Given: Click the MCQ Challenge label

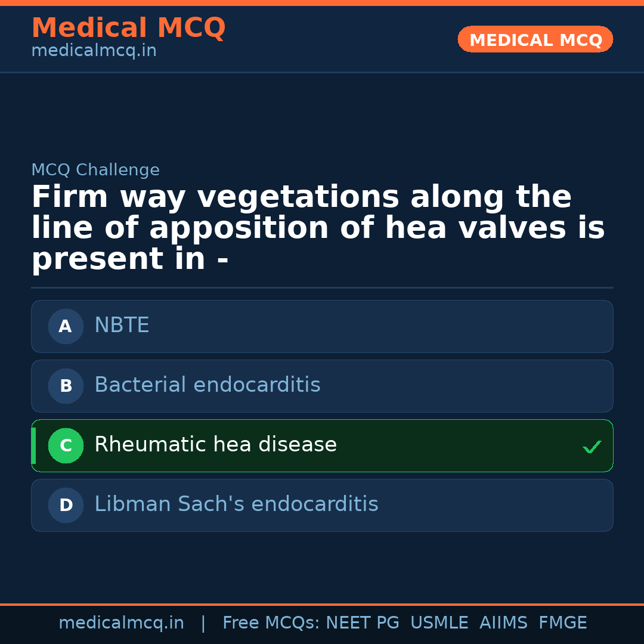Looking at the screenshot, I should 95,170.
